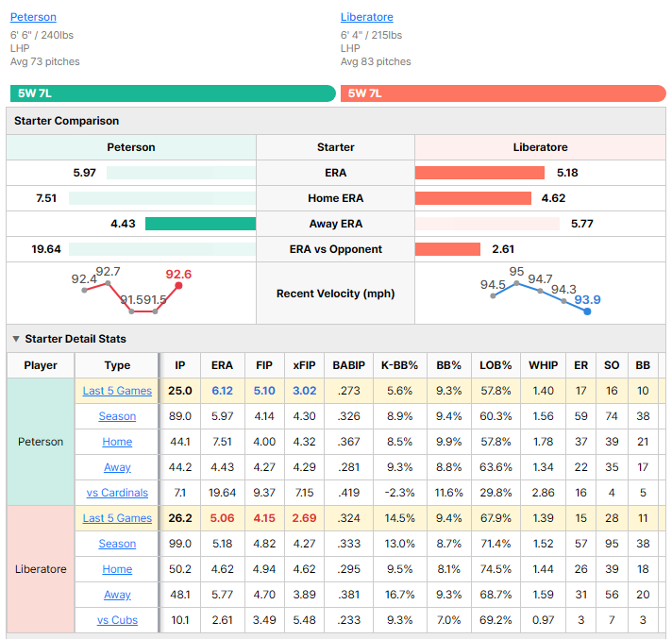Click the BB% column header
The width and height of the screenshot is (672, 639).
[x=448, y=365]
